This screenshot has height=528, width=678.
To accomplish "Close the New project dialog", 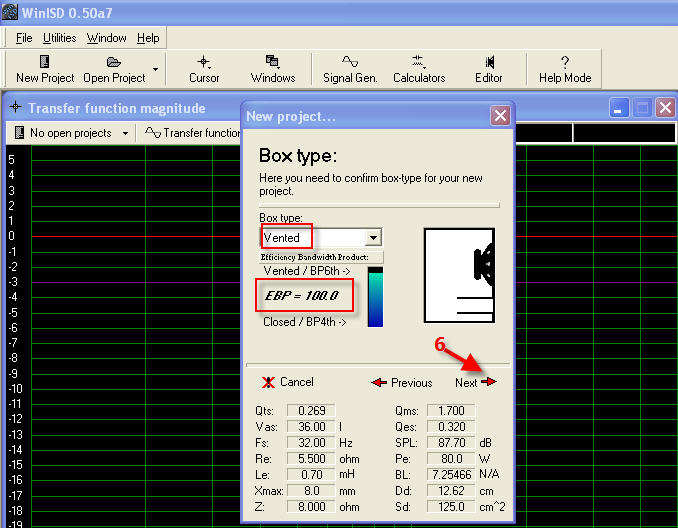I will point(500,116).
